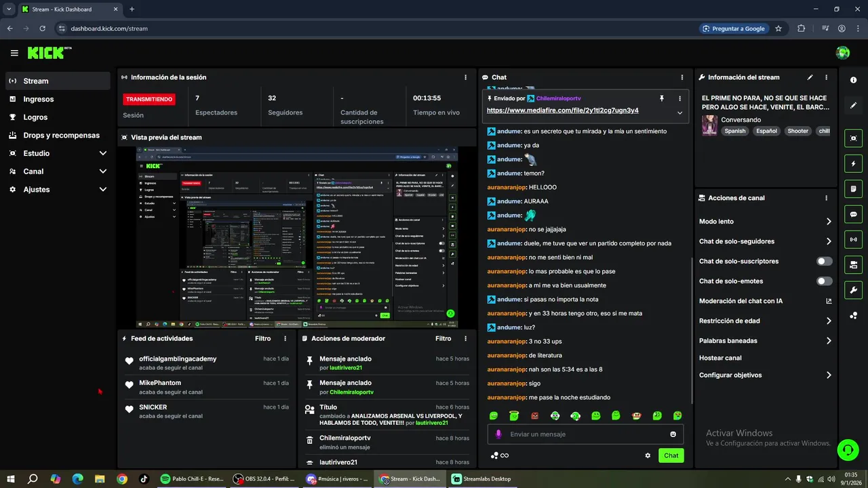
Task: Click the info icon in right toolbar
Action: (x=853, y=80)
